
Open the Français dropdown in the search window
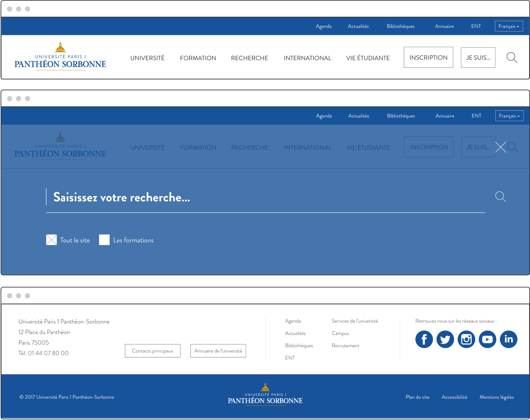coord(509,116)
